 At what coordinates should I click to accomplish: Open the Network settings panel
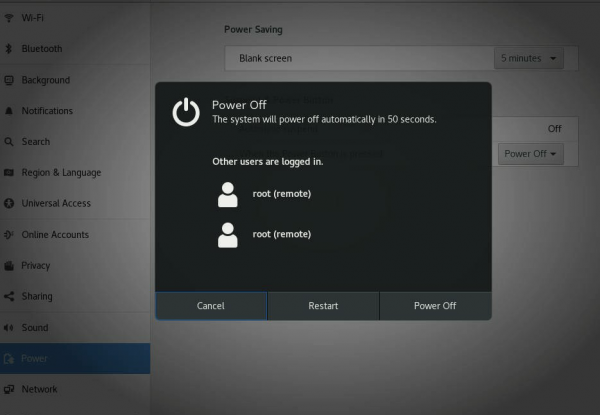click(75, 389)
